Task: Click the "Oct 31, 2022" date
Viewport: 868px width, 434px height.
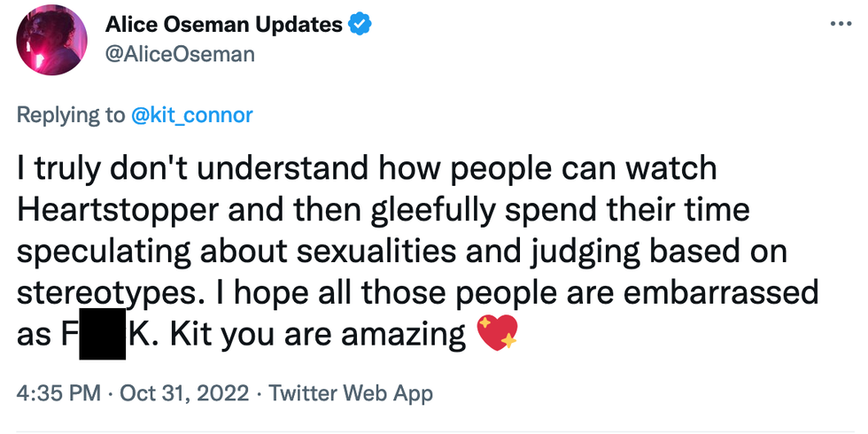Action: coord(182,392)
